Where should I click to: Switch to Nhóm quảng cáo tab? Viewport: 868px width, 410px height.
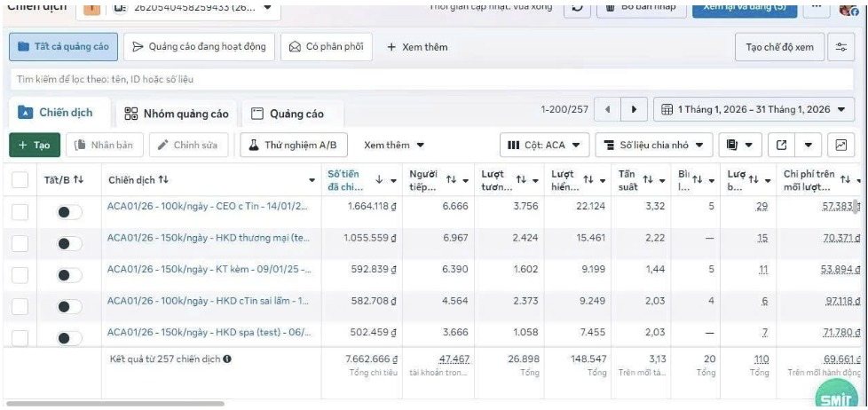pos(176,114)
